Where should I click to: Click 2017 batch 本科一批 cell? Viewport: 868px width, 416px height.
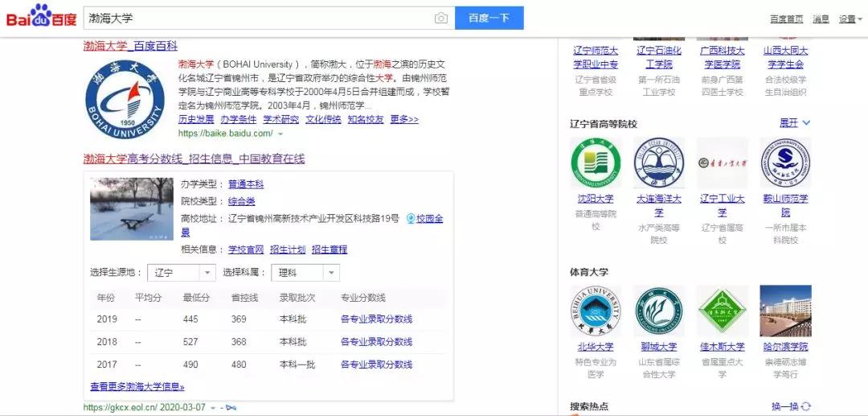(297, 365)
